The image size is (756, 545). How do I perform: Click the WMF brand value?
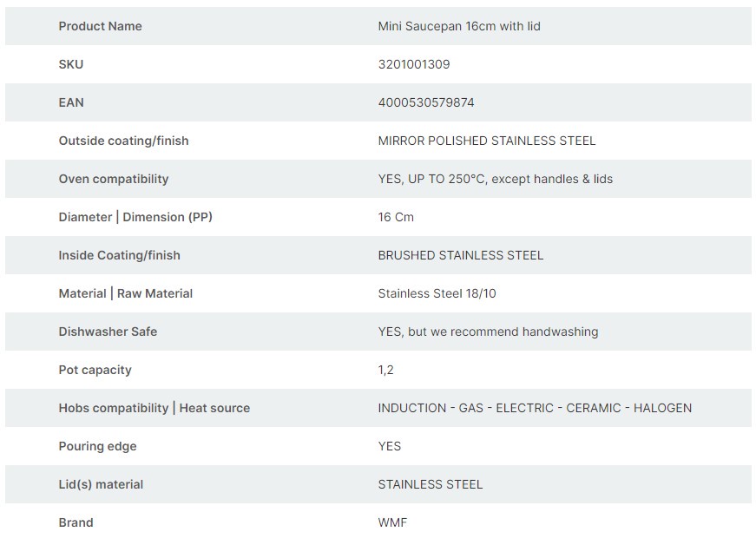(392, 522)
